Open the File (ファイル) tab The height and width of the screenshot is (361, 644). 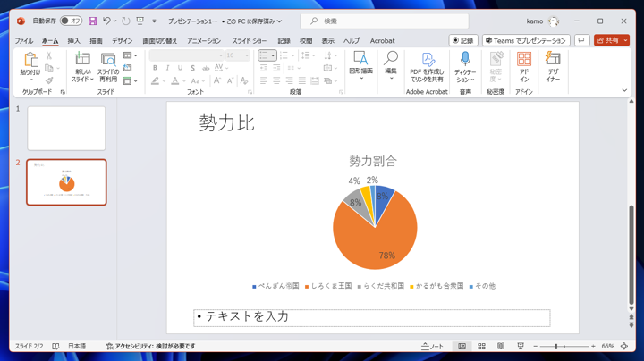(x=24, y=40)
